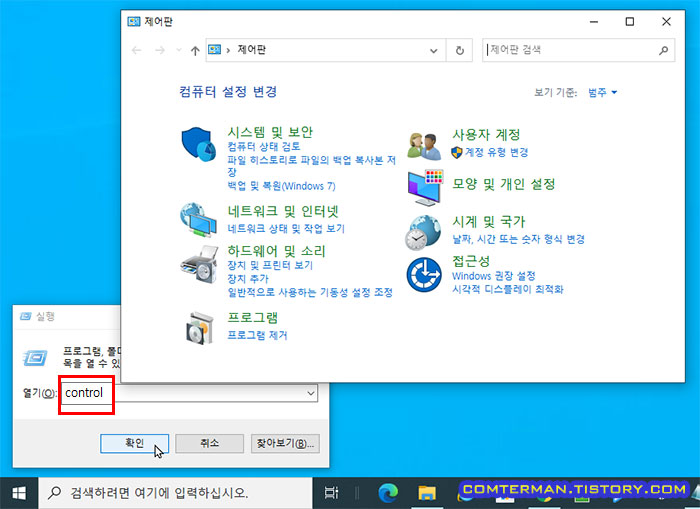Click the 계정 유형 변경 link
Viewport: 700px width, 509px height.
tap(496, 152)
